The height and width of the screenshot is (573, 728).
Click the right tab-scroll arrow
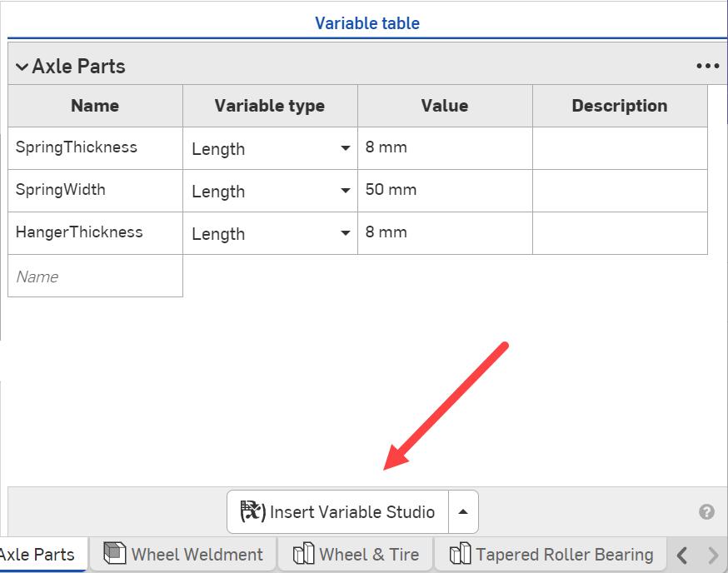tap(712, 553)
